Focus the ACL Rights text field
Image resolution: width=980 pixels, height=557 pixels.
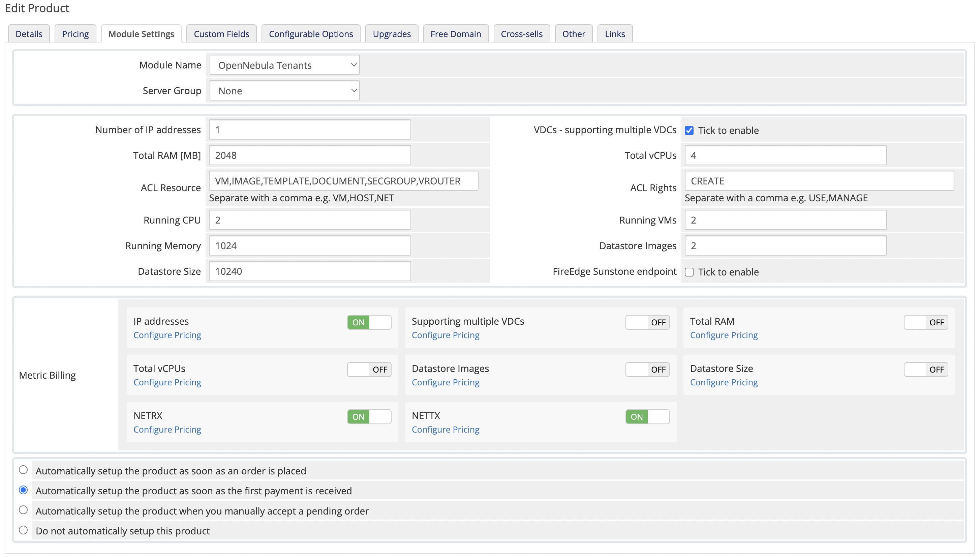click(x=818, y=181)
